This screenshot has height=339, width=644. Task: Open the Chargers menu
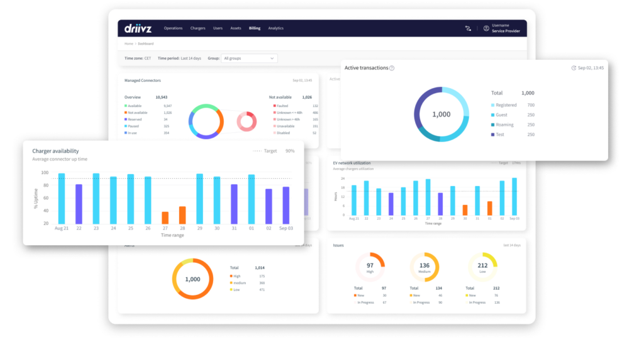pyautogui.click(x=197, y=28)
